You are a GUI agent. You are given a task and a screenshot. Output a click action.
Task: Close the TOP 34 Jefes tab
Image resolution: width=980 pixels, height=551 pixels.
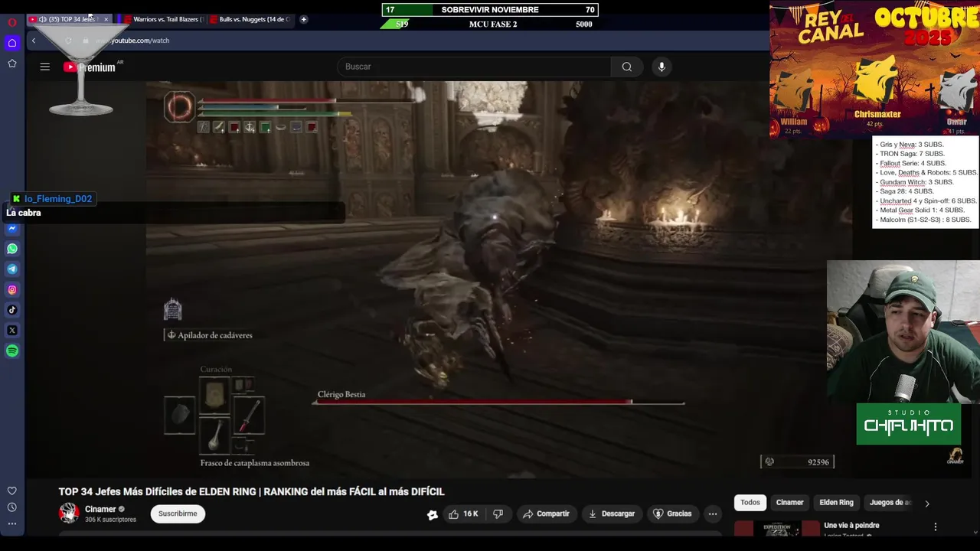[x=106, y=19]
